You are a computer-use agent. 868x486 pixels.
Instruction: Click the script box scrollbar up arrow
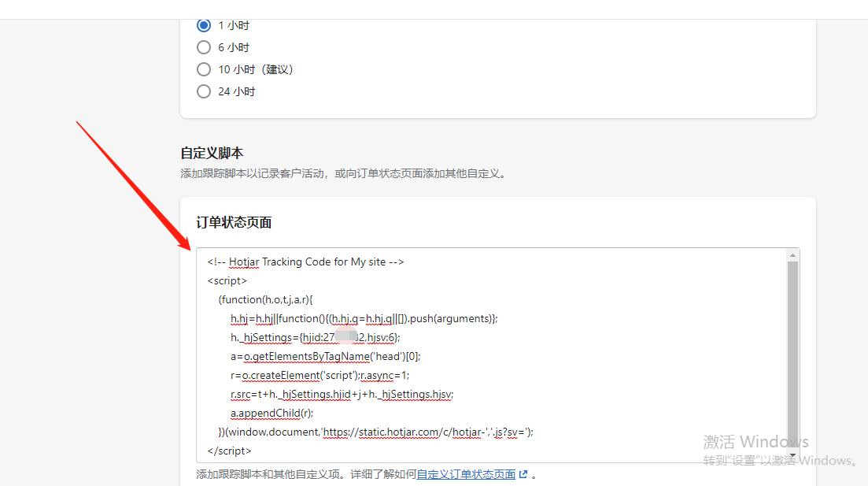pyautogui.click(x=792, y=255)
